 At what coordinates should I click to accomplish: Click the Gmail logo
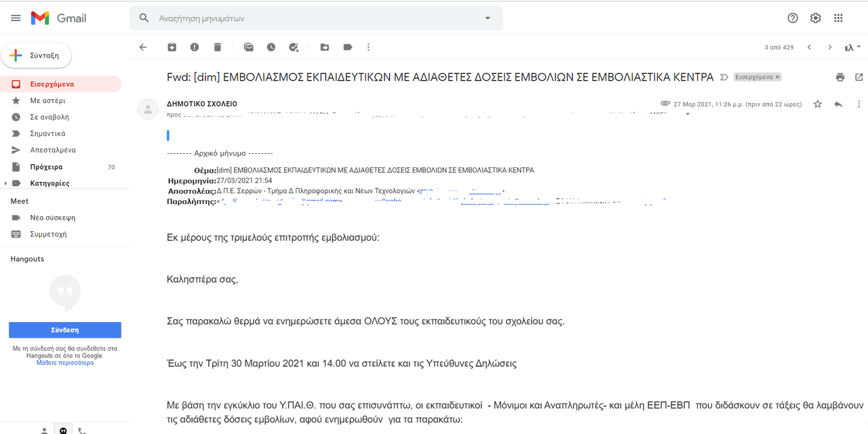click(x=59, y=18)
